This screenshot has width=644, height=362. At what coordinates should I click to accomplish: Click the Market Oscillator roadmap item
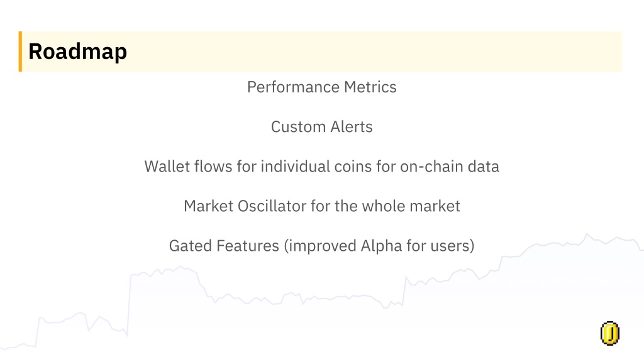pyautogui.click(x=321, y=206)
